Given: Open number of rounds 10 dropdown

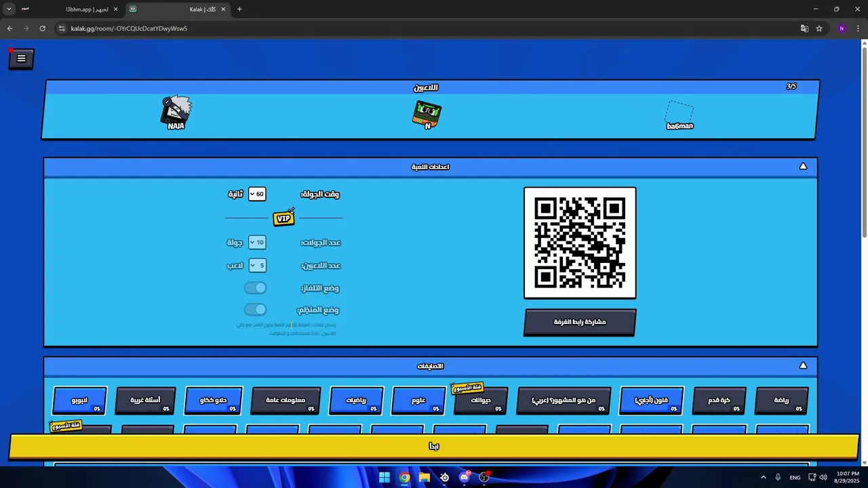Looking at the screenshot, I should (x=257, y=242).
